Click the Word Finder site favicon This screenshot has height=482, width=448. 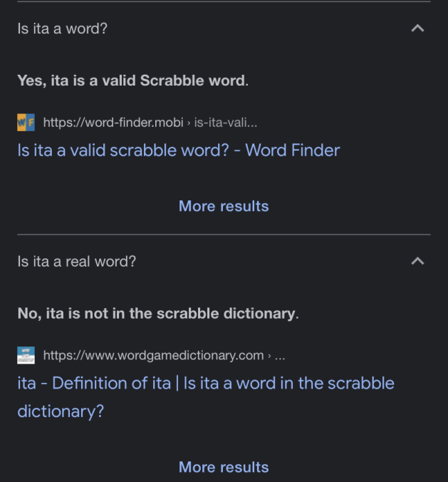(26, 123)
